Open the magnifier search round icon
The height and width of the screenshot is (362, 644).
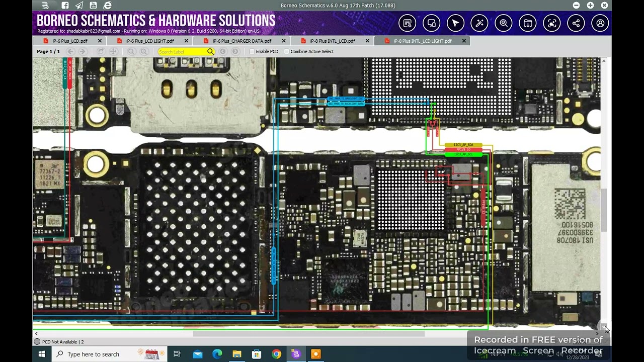click(x=504, y=23)
